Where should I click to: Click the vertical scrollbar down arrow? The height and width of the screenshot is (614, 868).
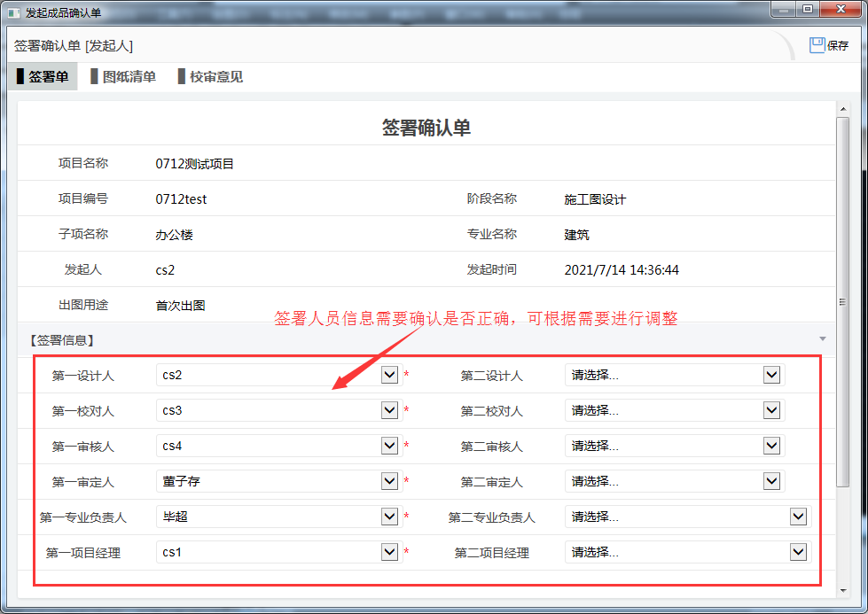(x=843, y=590)
